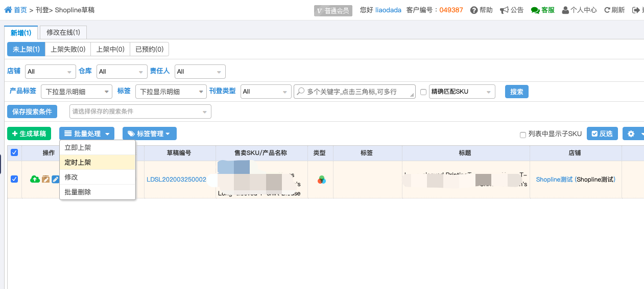Image resolution: width=644 pixels, height=289 pixels.
Task: Click the blue 搜索 button
Action: (517, 92)
